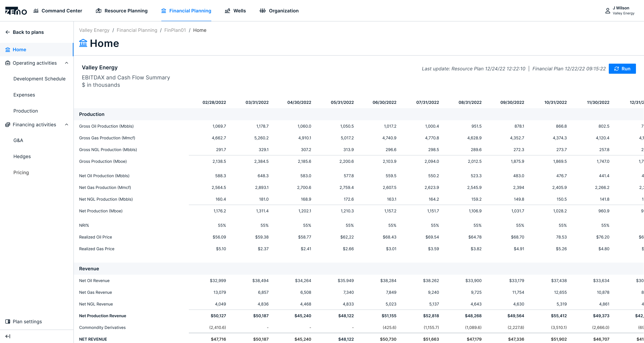This screenshot has width=644, height=343.
Task: Open the Resource Planning tab
Action: [x=122, y=11]
